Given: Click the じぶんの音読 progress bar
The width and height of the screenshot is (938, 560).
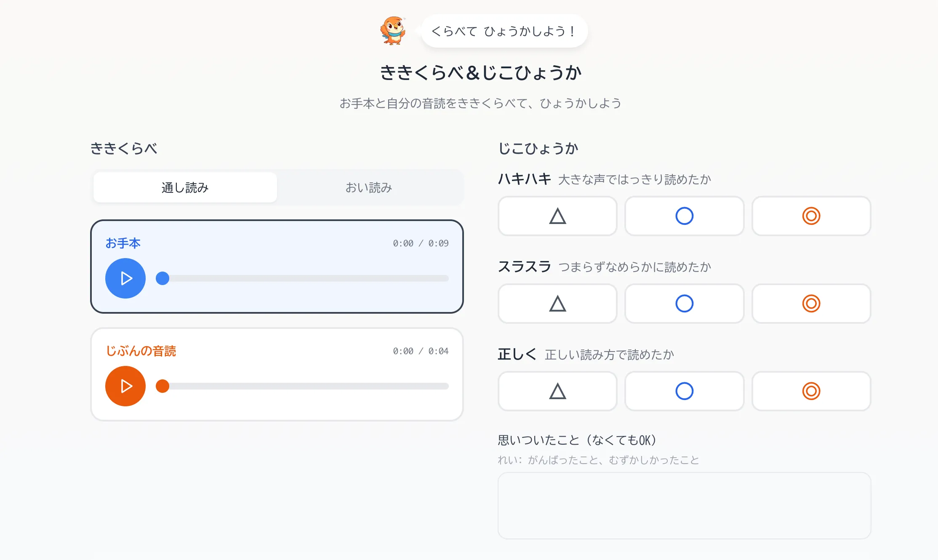Looking at the screenshot, I should [x=303, y=386].
